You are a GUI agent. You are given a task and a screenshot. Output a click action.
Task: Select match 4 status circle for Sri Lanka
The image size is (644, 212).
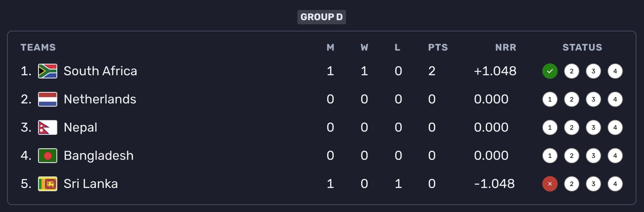click(x=615, y=184)
